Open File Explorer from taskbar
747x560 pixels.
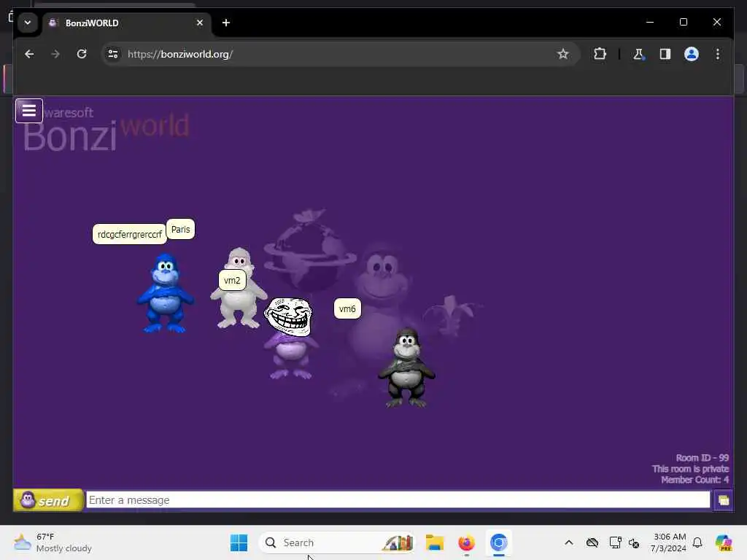coord(435,542)
